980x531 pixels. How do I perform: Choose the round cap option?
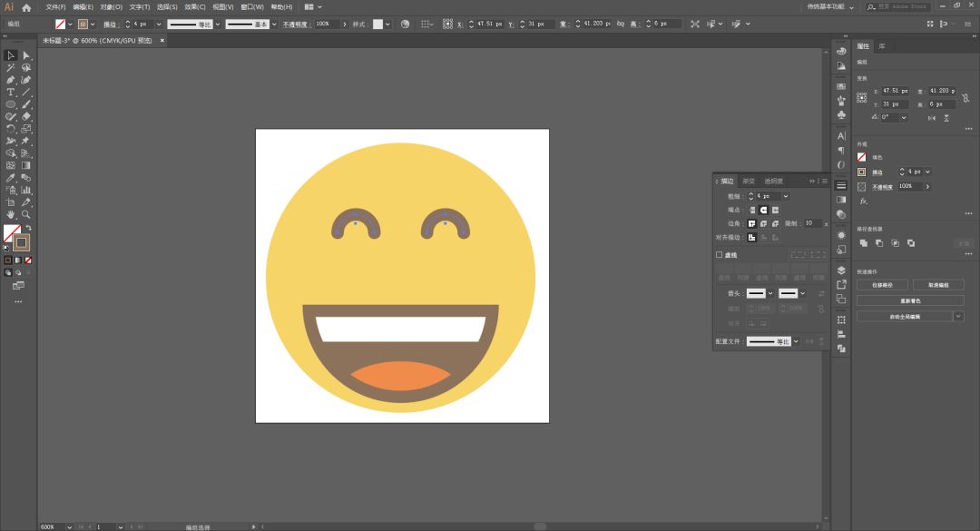coord(763,210)
